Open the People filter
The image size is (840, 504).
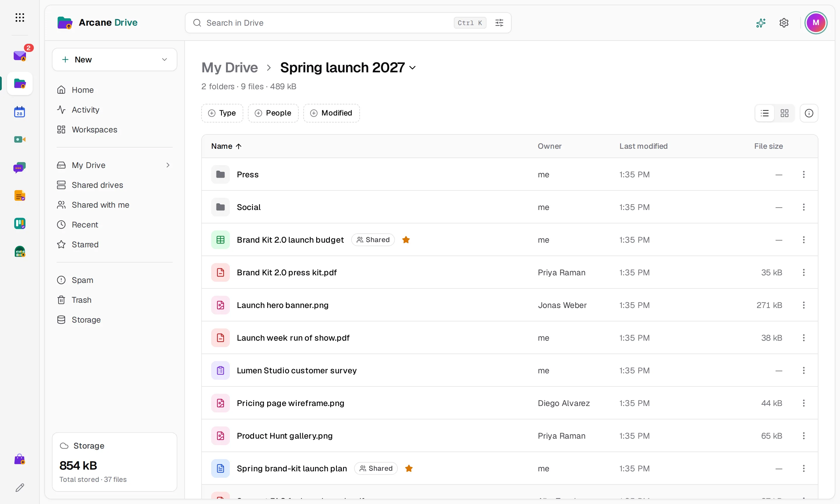coord(273,113)
